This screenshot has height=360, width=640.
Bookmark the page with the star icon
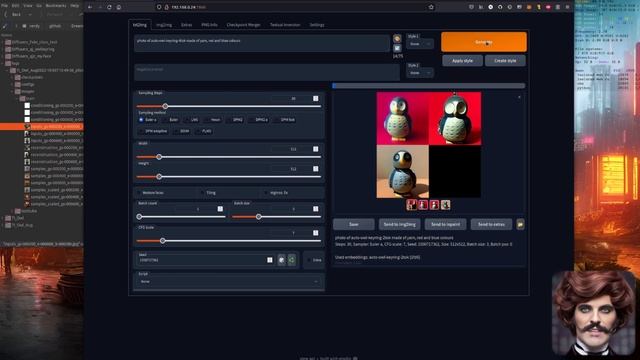point(431,7)
